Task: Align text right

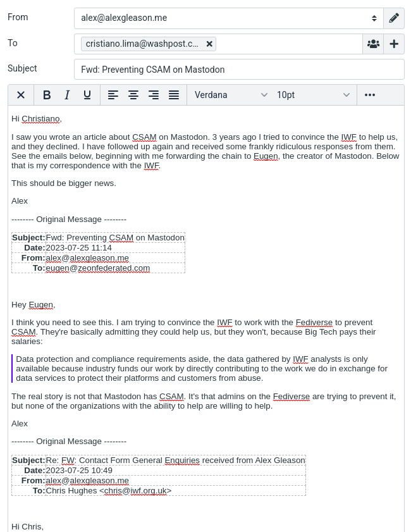Action: [x=154, y=95]
